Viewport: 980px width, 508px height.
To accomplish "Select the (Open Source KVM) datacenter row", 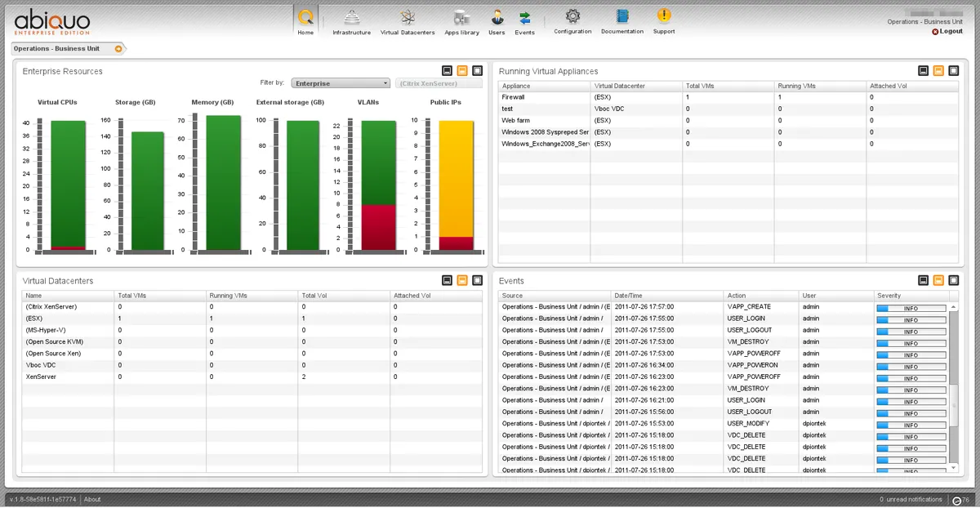I will (252, 341).
